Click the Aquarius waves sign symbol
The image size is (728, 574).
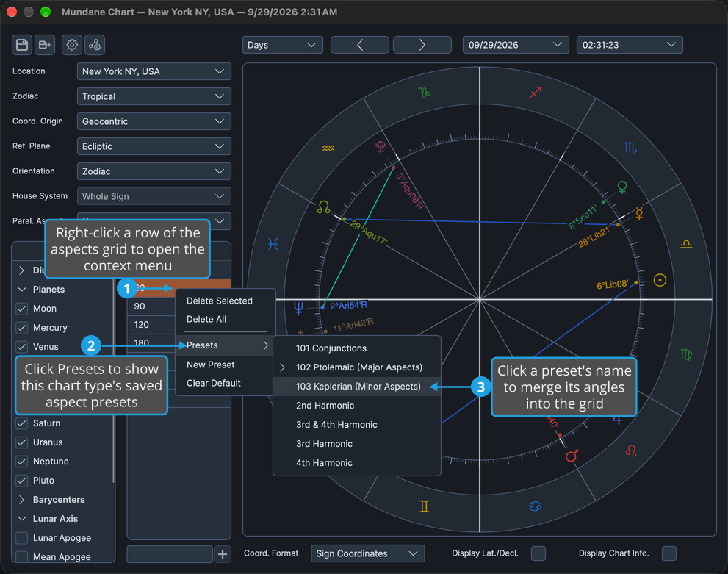(x=328, y=148)
